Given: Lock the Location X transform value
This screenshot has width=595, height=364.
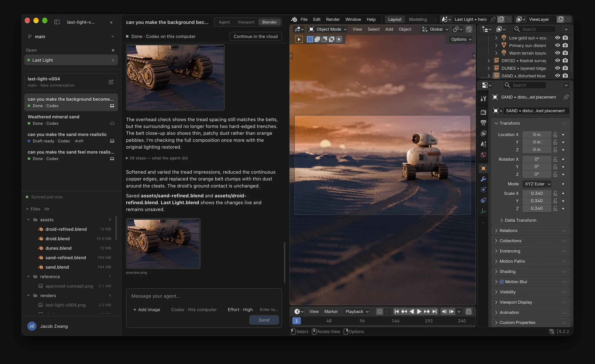Looking at the screenshot, I should click(555, 135).
